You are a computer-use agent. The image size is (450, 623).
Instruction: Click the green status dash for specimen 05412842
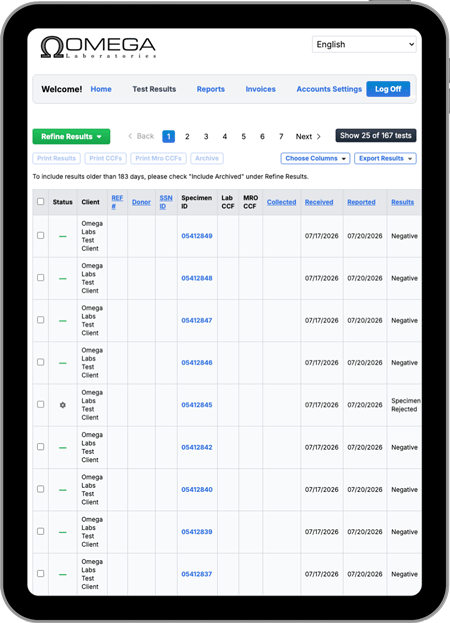pyautogui.click(x=62, y=447)
